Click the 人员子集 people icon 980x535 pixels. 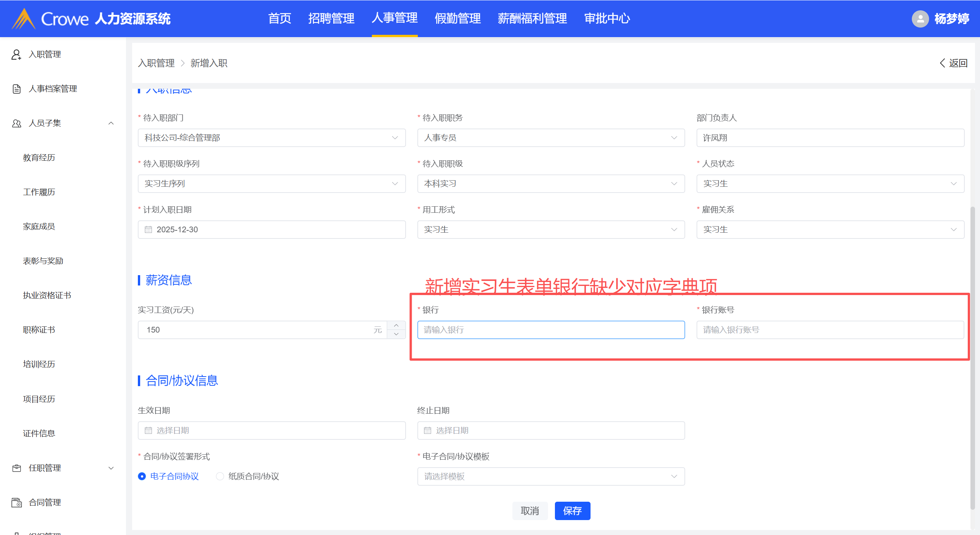(16, 123)
